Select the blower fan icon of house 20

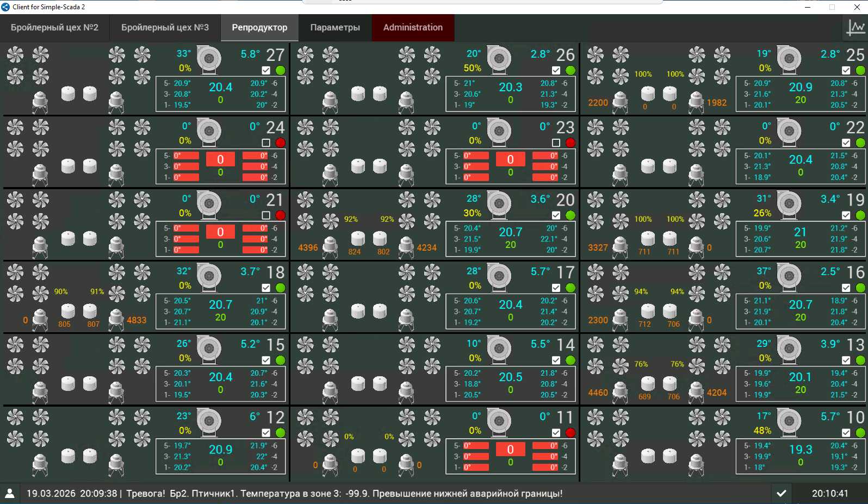(498, 204)
